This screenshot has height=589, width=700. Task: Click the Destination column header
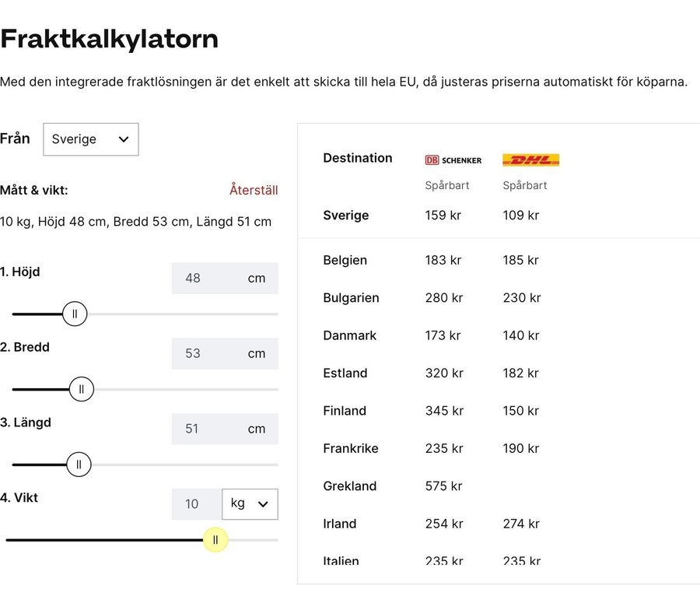coord(358,158)
